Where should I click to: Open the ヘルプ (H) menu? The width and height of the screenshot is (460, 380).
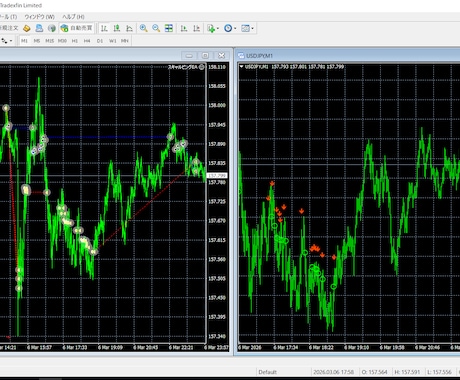[x=73, y=17]
